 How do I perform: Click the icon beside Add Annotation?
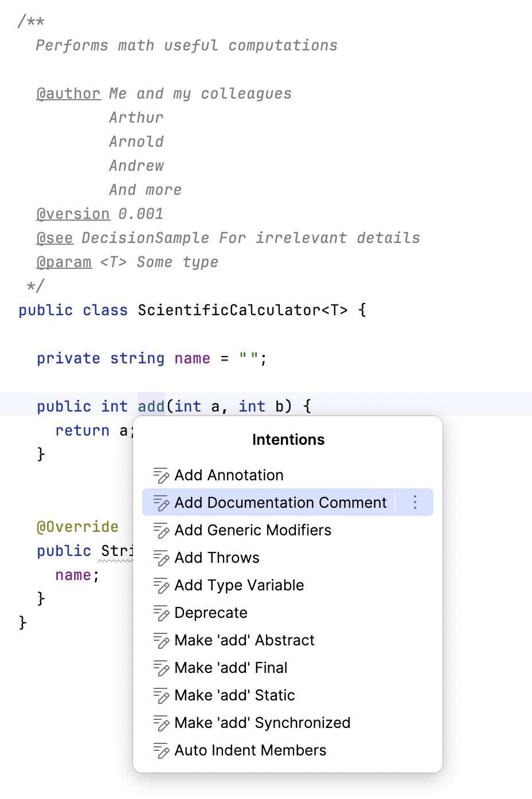pyautogui.click(x=161, y=475)
